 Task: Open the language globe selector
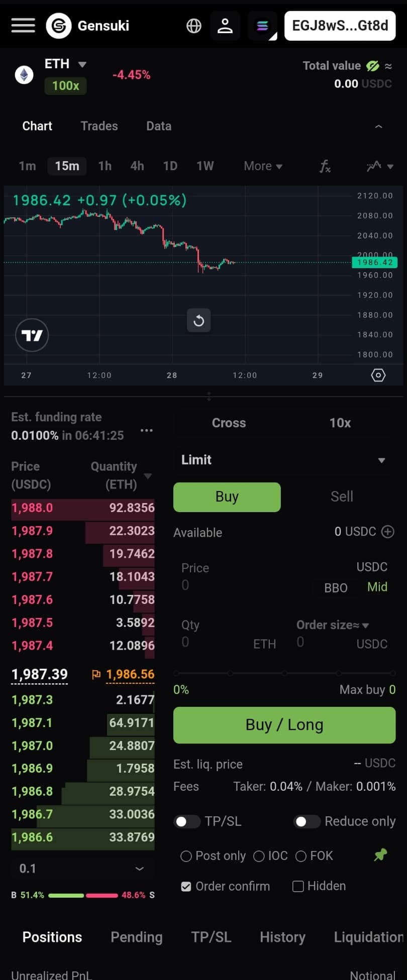pyautogui.click(x=194, y=26)
